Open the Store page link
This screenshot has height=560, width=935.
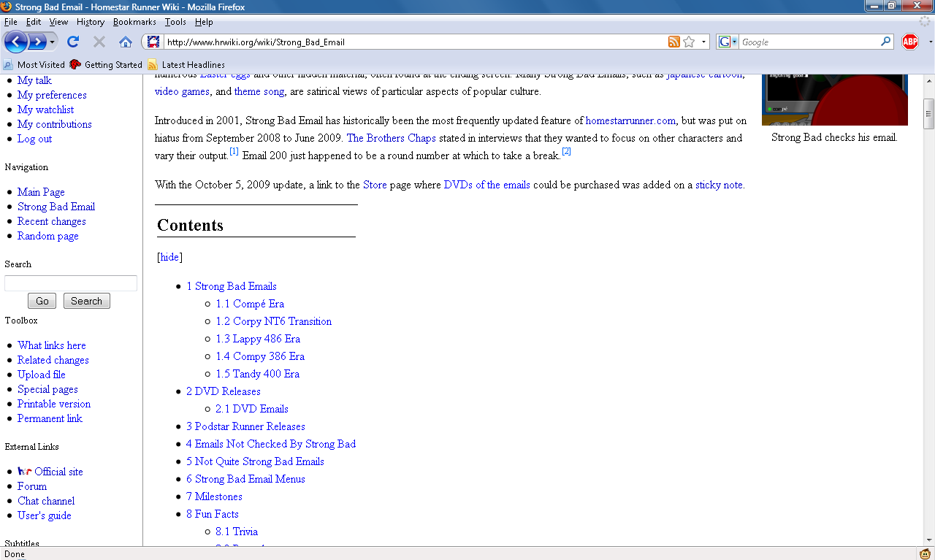point(375,185)
